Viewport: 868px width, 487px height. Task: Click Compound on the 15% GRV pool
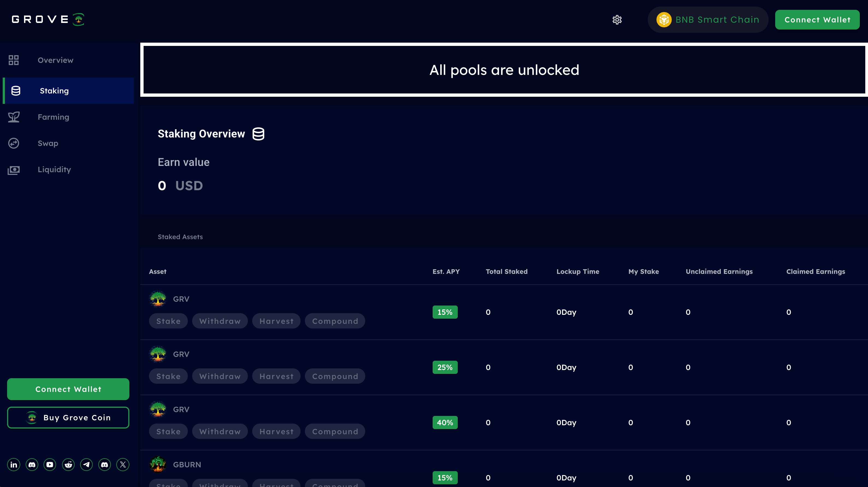pos(335,321)
